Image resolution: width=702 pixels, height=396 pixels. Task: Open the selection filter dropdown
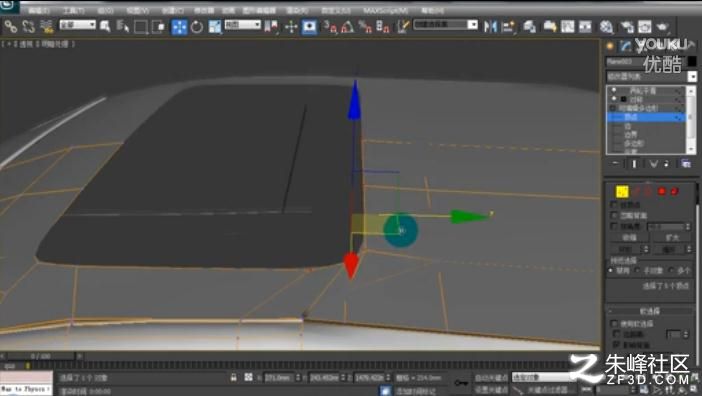pyautogui.click(x=77, y=25)
